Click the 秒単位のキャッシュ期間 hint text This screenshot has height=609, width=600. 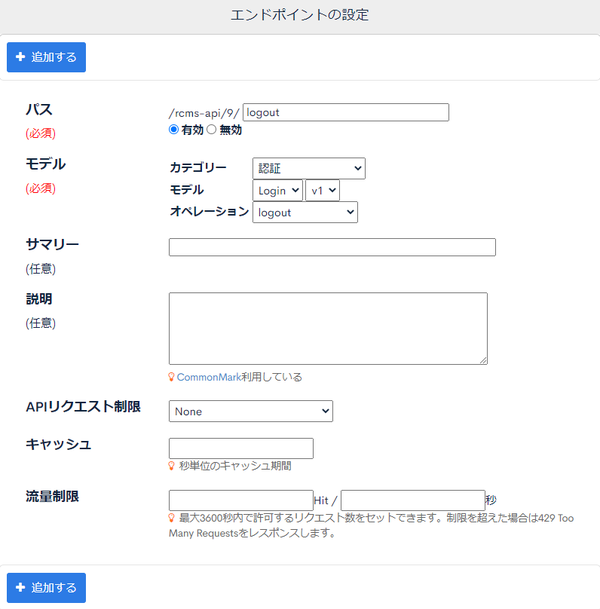point(235,466)
